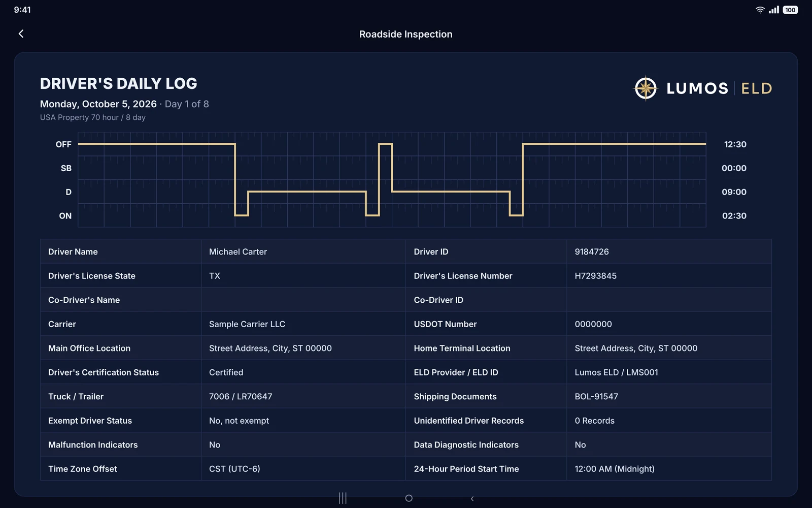This screenshot has height=508, width=812.
Task: Tap the 9:41 clock in status bar
Action: tap(22, 10)
